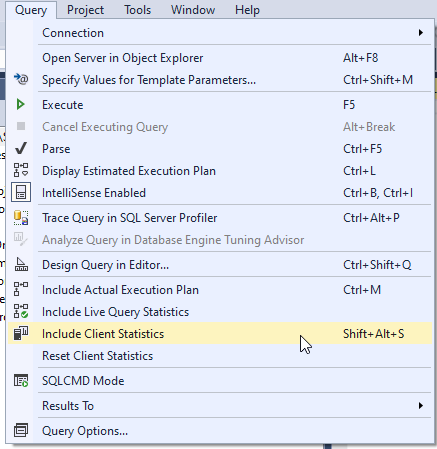Click the Ctrl+Alt+P shortcut label
Viewport: 437px width, 449px height.
(x=371, y=218)
